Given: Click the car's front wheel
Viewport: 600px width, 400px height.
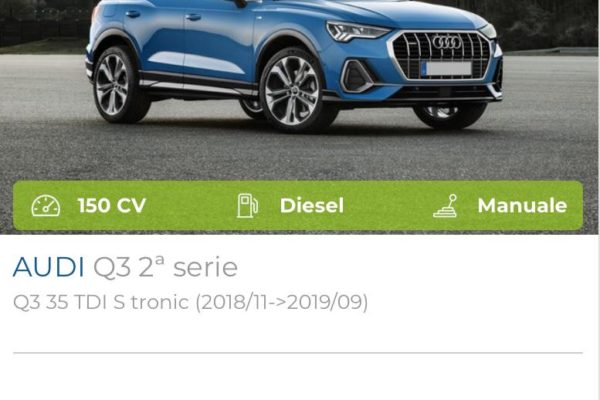Looking at the screenshot, I should [x=293, y=90].
